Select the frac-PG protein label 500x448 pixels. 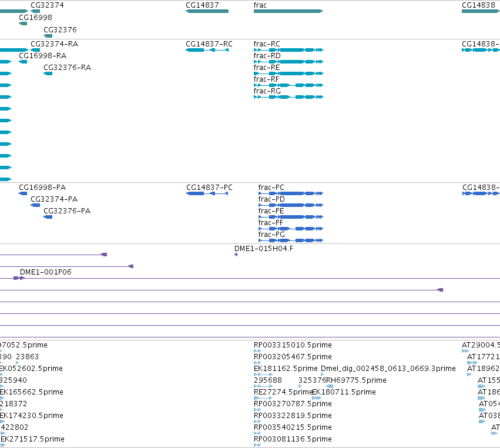pos(271,235)
